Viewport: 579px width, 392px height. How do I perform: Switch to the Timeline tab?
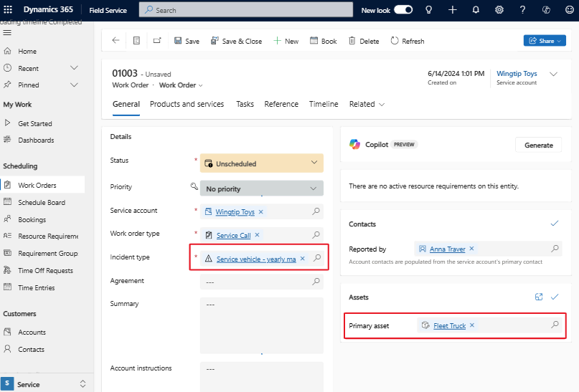[x=324, y=105]
